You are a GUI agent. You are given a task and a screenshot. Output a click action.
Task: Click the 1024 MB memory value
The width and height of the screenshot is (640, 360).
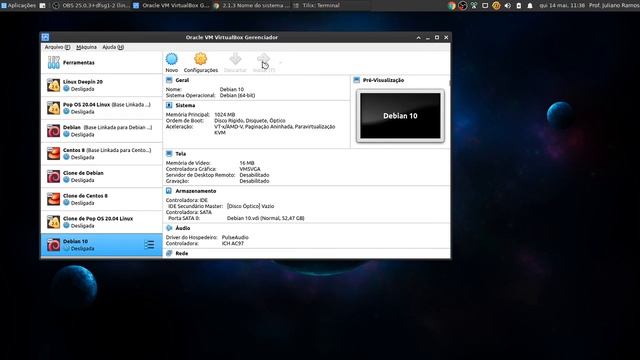(x=224, y=115)
